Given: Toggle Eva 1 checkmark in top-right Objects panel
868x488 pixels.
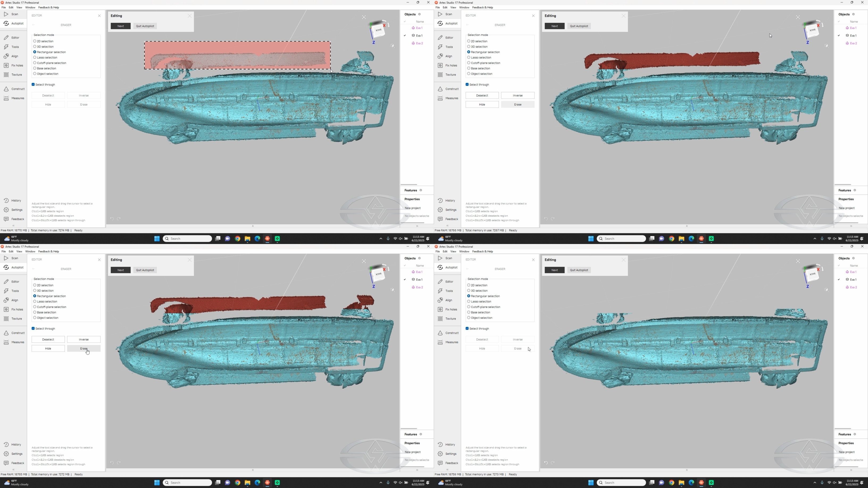Looking at the screenshot, I should pyautogui.click(x=839, y=35).
